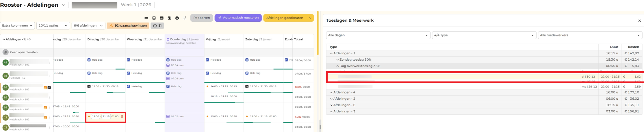Open the Alle medewerkers filter dropdown
Viewport: 644px width, 132px height.
click(590, 35)
